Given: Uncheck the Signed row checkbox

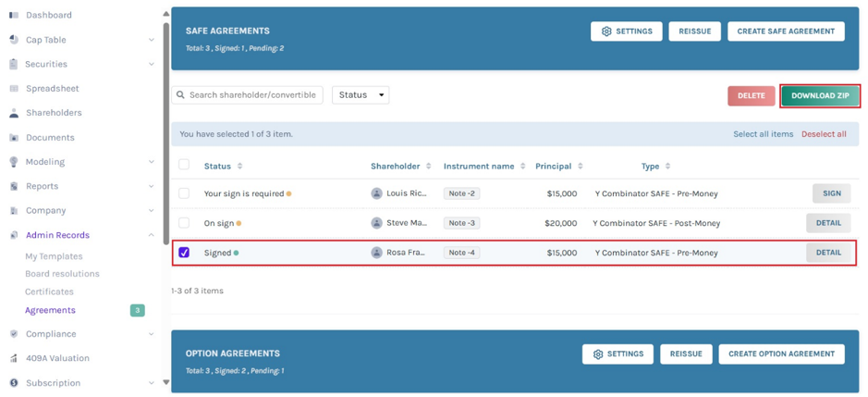Looking at the screenshot, I should click(x=184, y=253).
